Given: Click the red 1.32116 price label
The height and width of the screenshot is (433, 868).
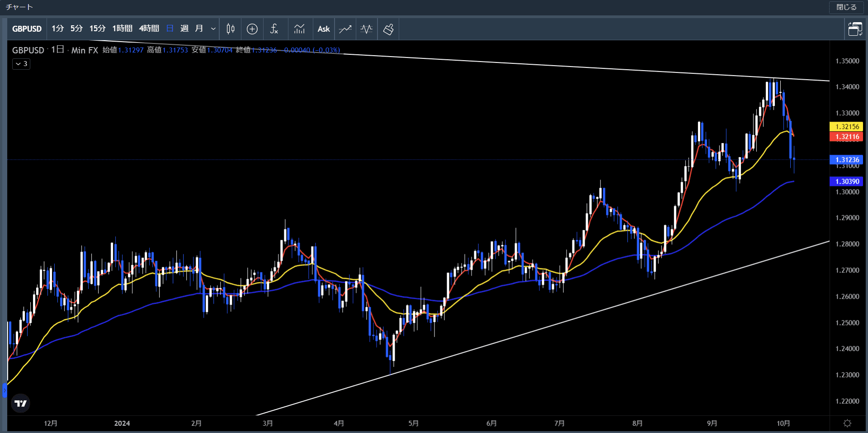Looking at the screenshot, I should (847, 137).
